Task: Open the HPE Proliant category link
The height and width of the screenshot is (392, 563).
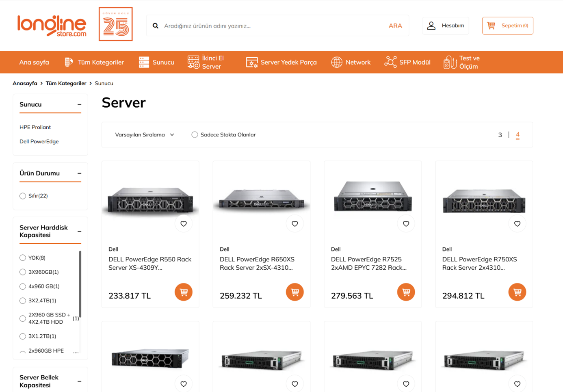Action: pyautogui.click(x=35, y=127)
